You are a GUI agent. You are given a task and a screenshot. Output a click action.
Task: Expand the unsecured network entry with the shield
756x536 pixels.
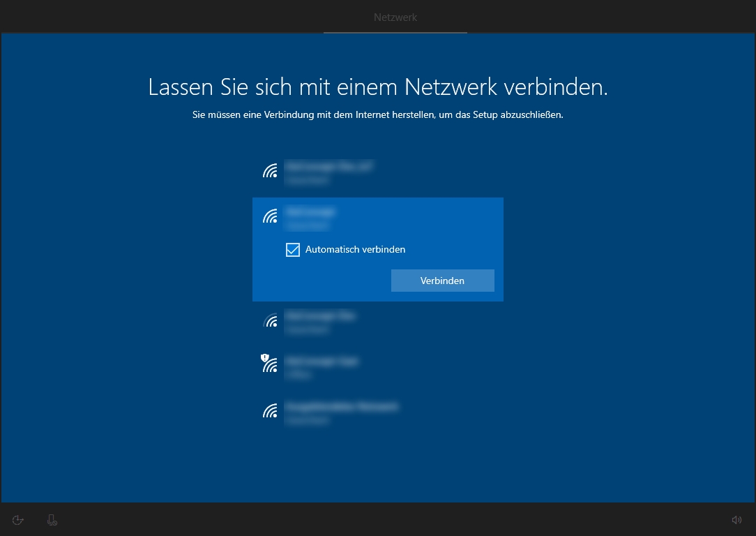[x=377, y=367]
